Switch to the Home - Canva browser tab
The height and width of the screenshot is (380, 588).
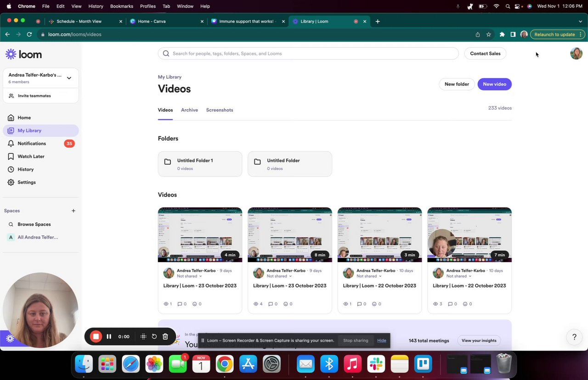pyautogui.click(x=165, y=21)
